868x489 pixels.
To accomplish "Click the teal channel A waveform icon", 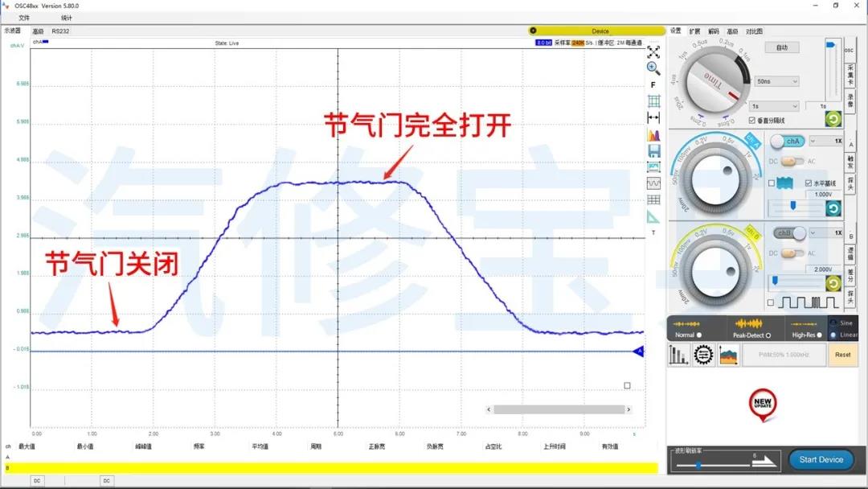I will click(784, 183).
